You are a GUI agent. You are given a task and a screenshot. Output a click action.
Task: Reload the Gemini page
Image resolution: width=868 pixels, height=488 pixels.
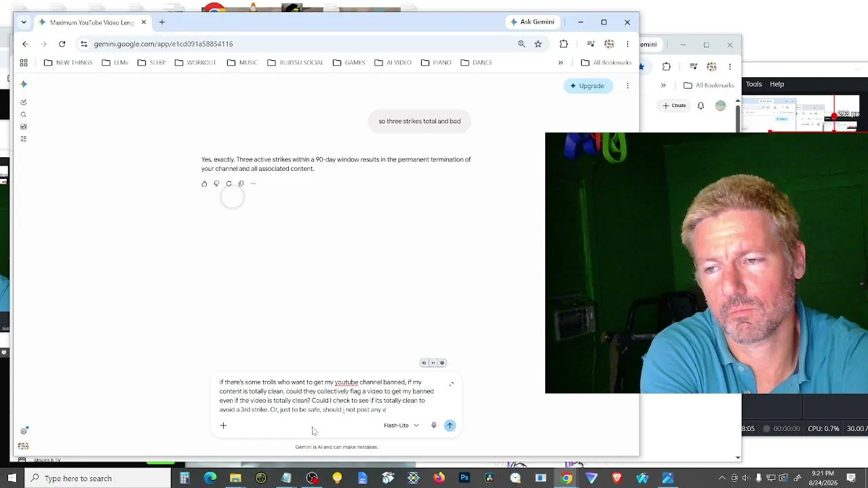[x=62, y=44]
